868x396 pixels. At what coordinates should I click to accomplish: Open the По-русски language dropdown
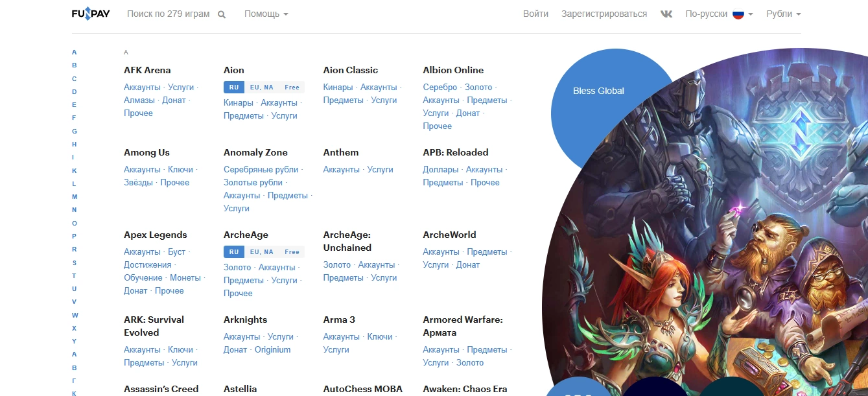[x=719, y=14]
